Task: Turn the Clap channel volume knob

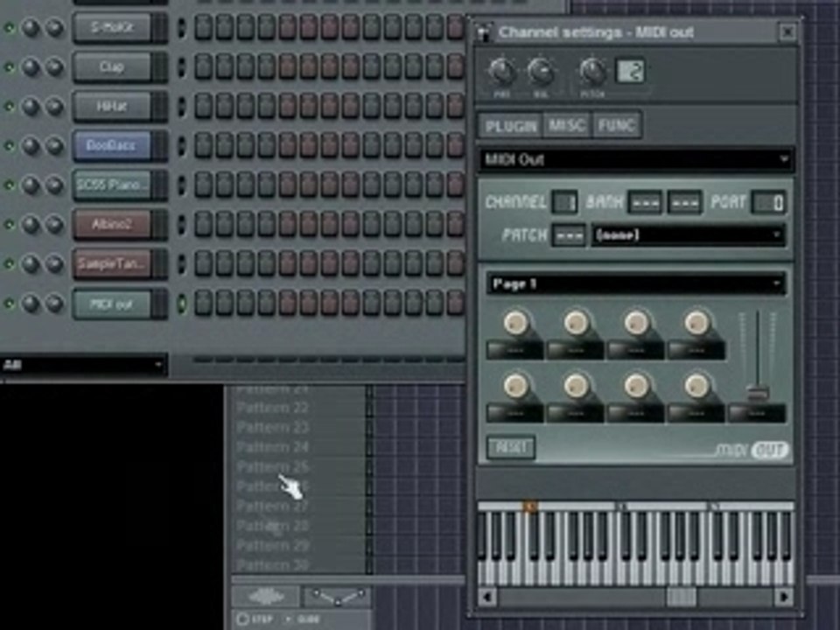Action: (54, 67)
